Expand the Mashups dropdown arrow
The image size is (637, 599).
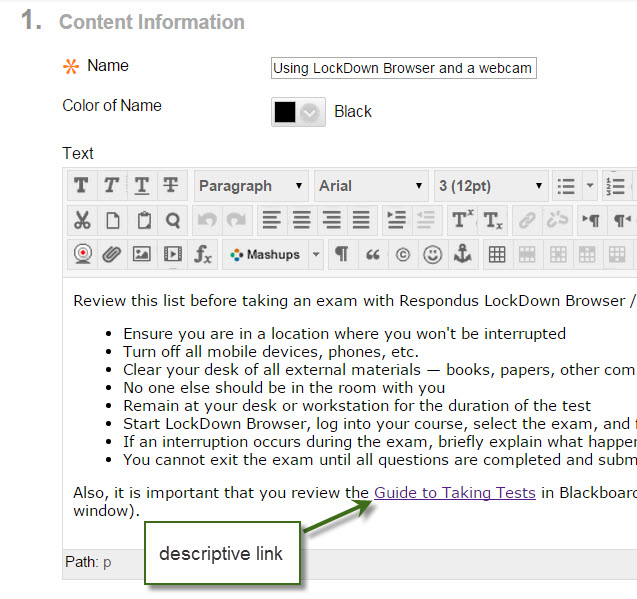click(316, 255)
